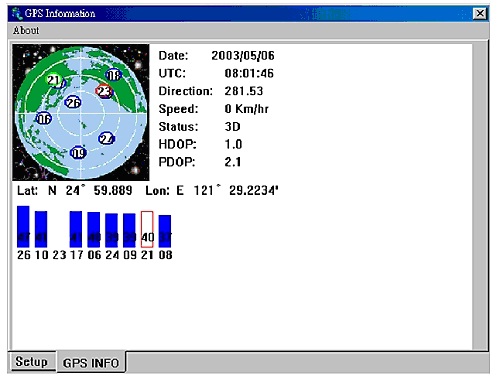This screenshot has height=379, width=500.
Task: Click the GPS Information title bar icon
Action: point(17,14)
